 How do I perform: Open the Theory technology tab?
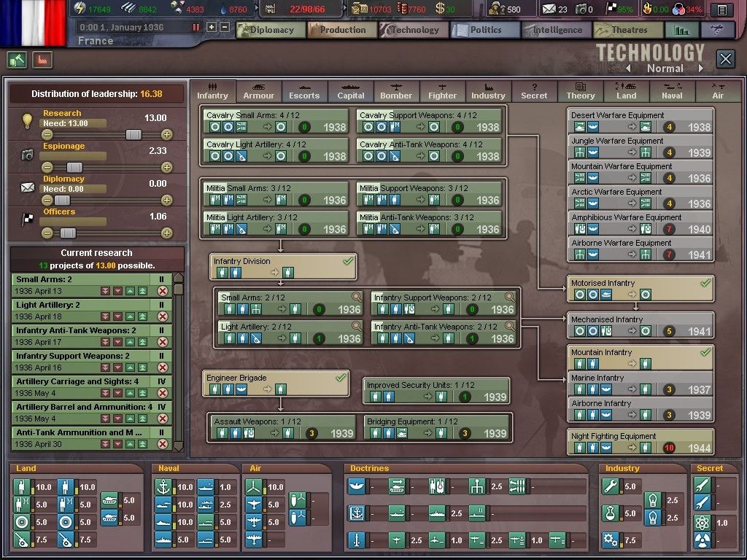[580, 90]
